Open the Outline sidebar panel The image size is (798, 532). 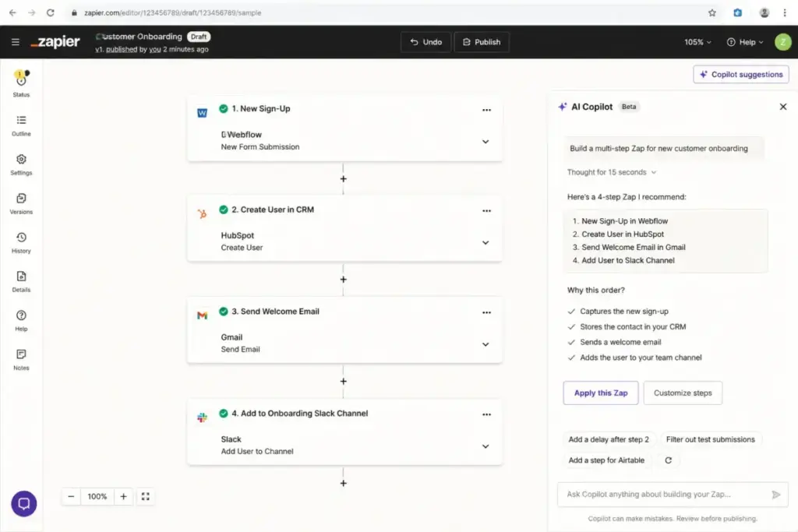(x=21, y=125)
